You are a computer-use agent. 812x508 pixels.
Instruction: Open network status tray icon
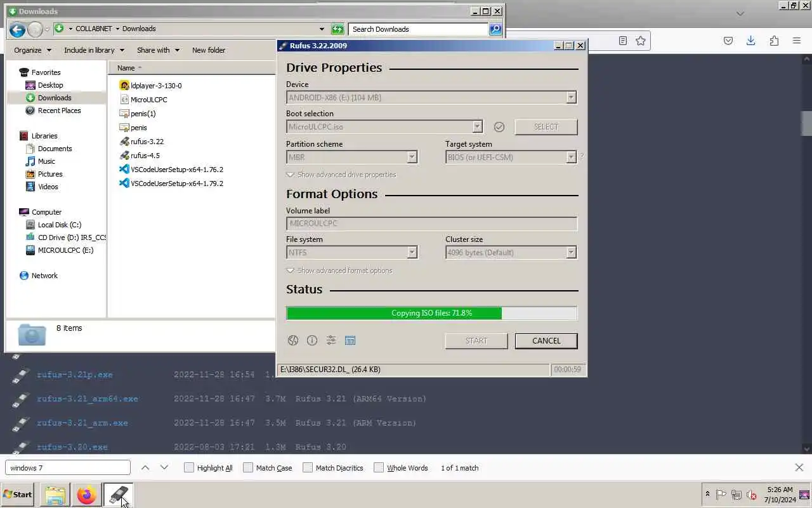[737, 495]
